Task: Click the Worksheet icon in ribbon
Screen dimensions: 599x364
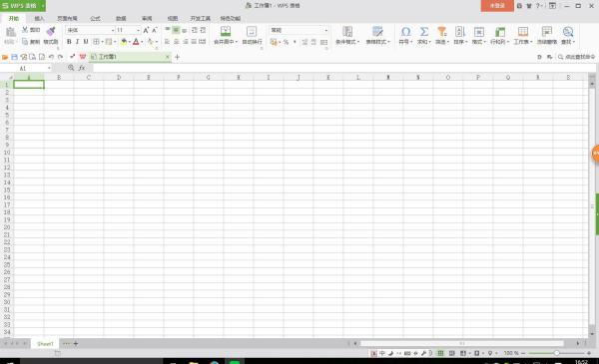Action: (x=522, y=31)
